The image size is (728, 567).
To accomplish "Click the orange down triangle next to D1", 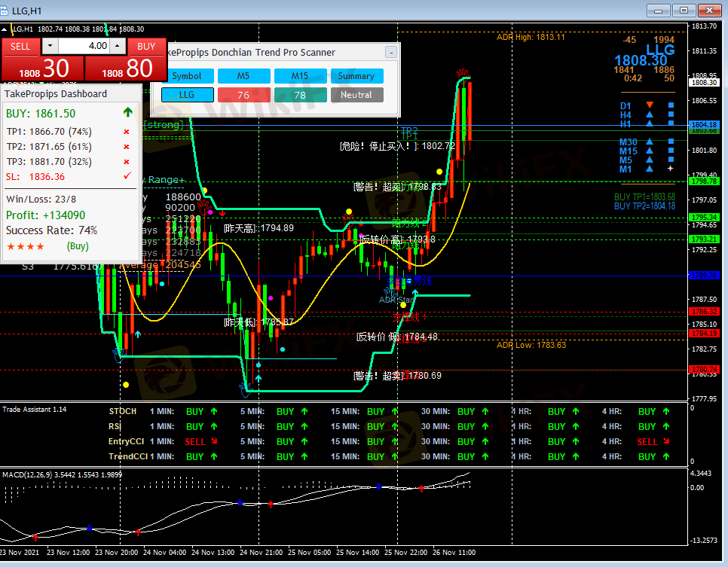I will coord(650,105).
